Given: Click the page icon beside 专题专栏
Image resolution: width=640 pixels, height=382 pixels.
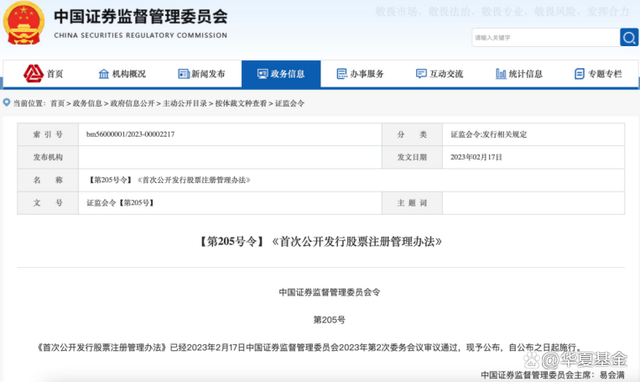Looking at the screenshot, I should click(x=579, y=74).
